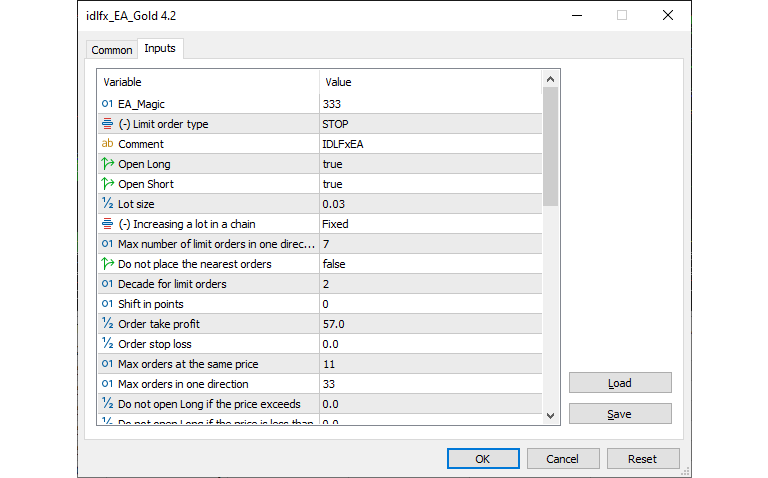
Task: Toggle the Open Short true value
Action: pos(333,184)
